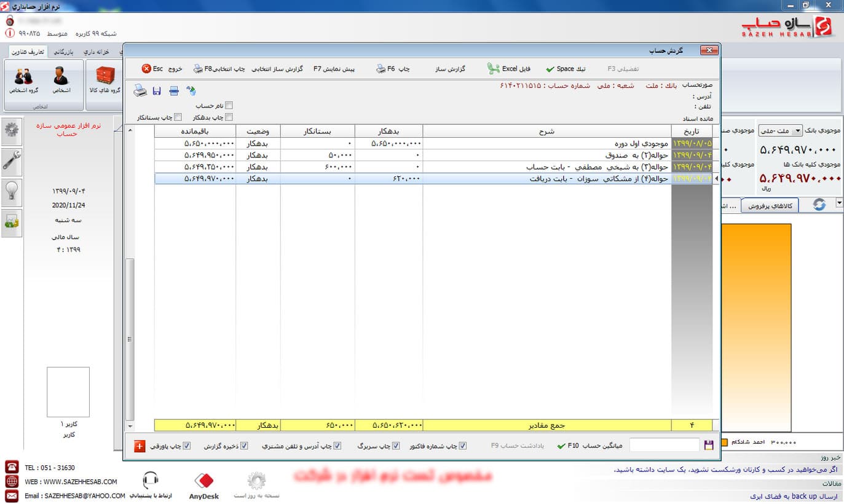Uncheck the چاپ سربرگ checkbox
The width and height of the screenshot is (844, 504).
click(395, 446)
